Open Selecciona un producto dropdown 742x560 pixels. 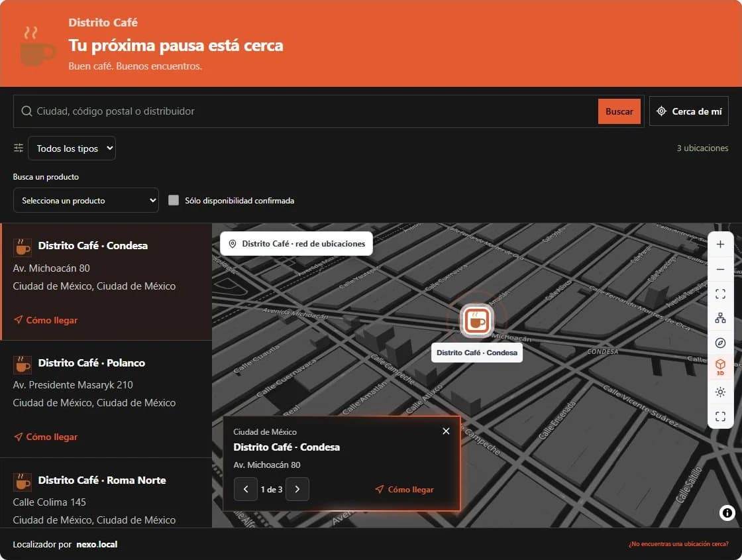click(86, 200)
